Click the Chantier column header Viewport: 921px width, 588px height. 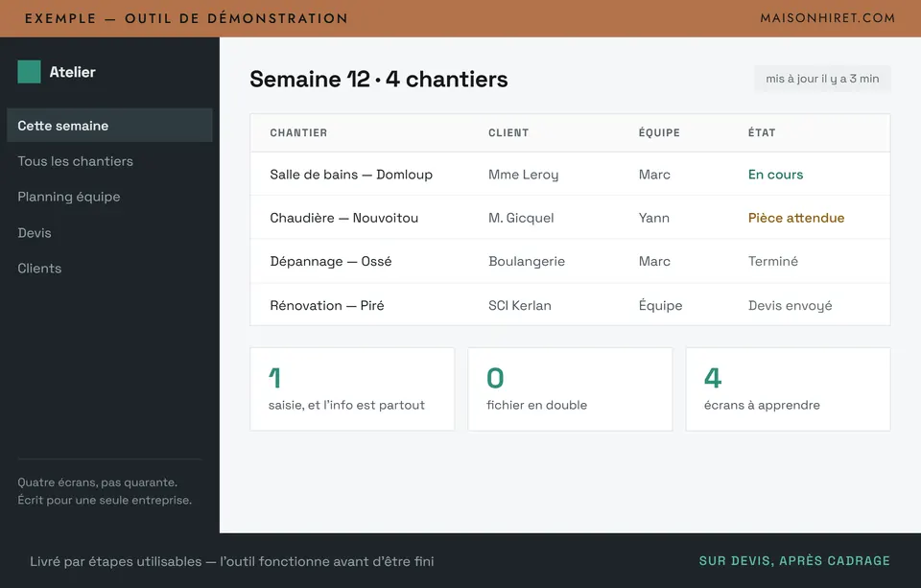pyautogui.click(x=298, y=132)
